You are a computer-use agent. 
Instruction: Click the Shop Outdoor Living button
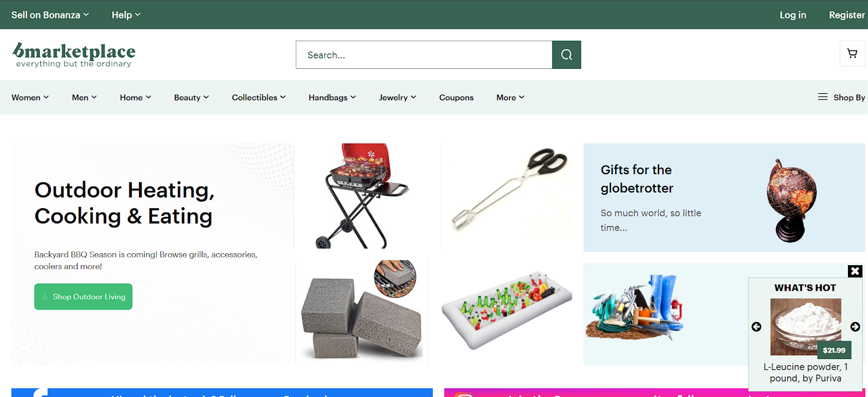83,297
